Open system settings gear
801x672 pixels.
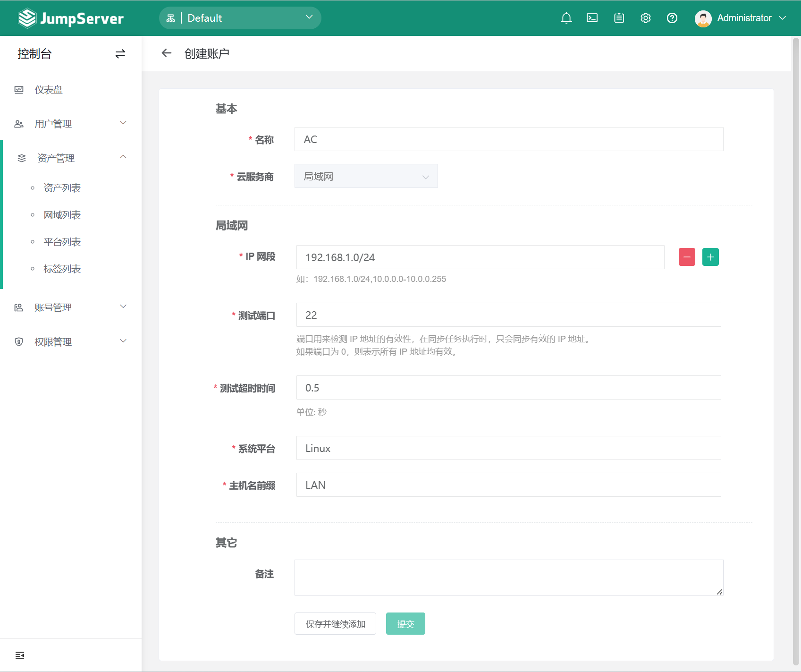click(645, 18)
